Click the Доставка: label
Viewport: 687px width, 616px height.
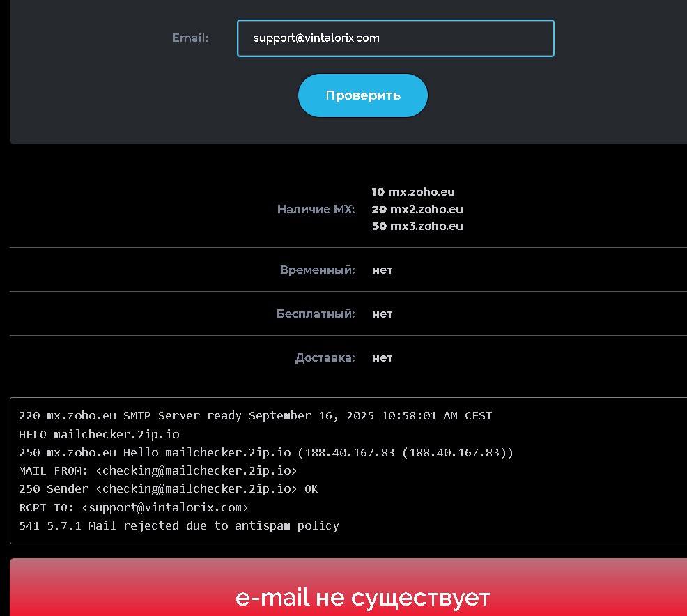point(325,358)
